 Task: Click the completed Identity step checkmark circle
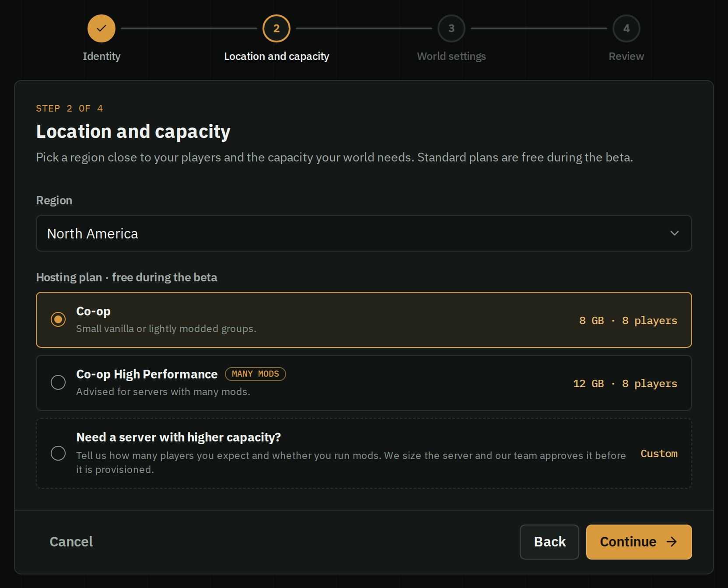(x=101, y=28)
